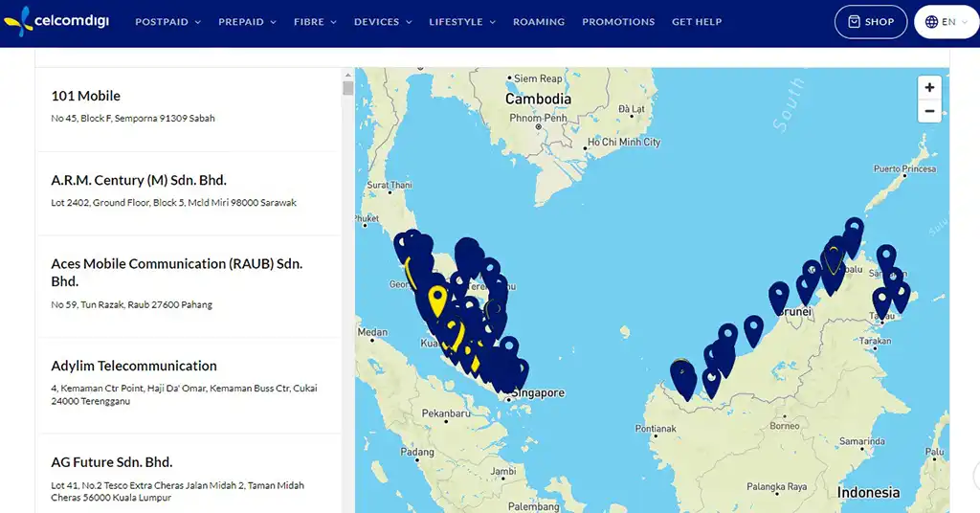Select the 101 Mobile store entry
The image size is (980, 513).
[x=189, y=109]
